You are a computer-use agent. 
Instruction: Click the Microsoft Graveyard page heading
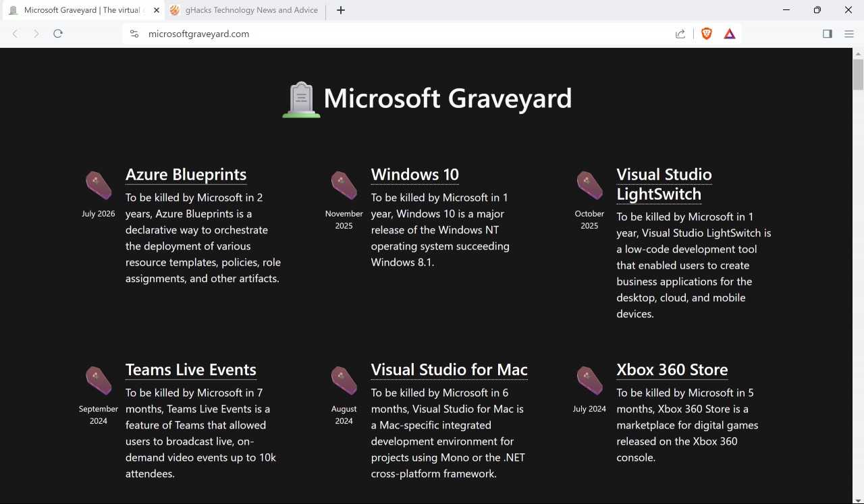tap(448, 99)
